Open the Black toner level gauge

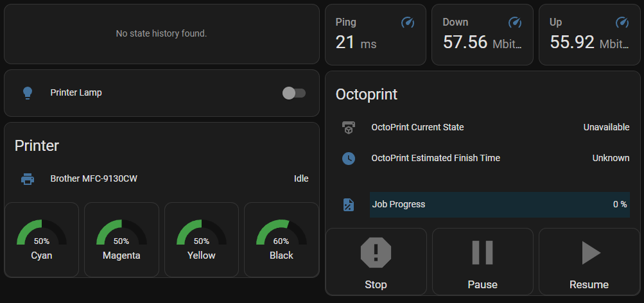(281, 240)
